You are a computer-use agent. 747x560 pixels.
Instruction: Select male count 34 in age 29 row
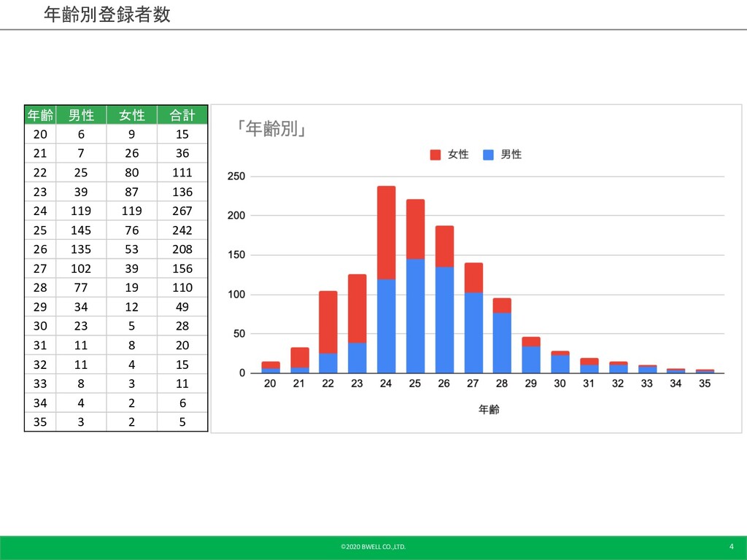point(81,307)
